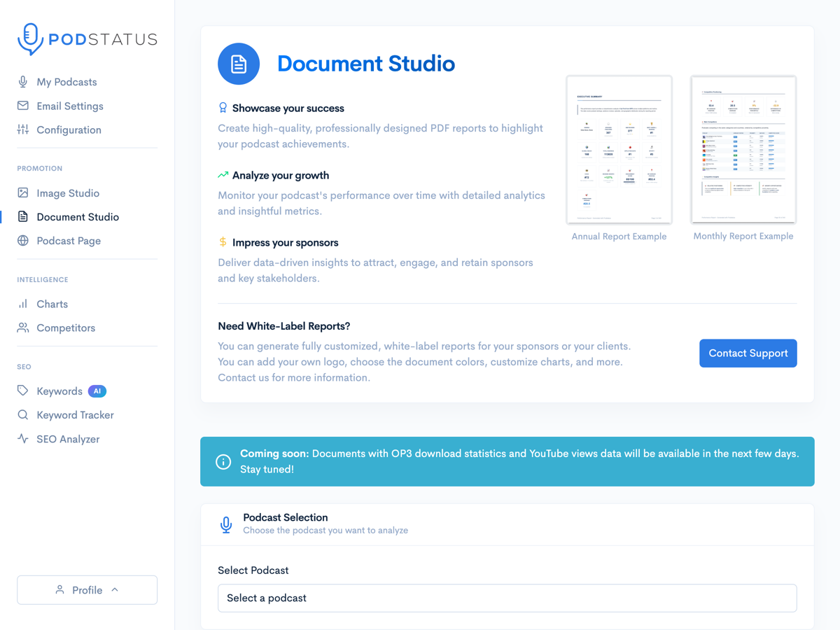Select the Podcast Page globe icon
The height and width of the screenshot is (630, 840).
23,240
